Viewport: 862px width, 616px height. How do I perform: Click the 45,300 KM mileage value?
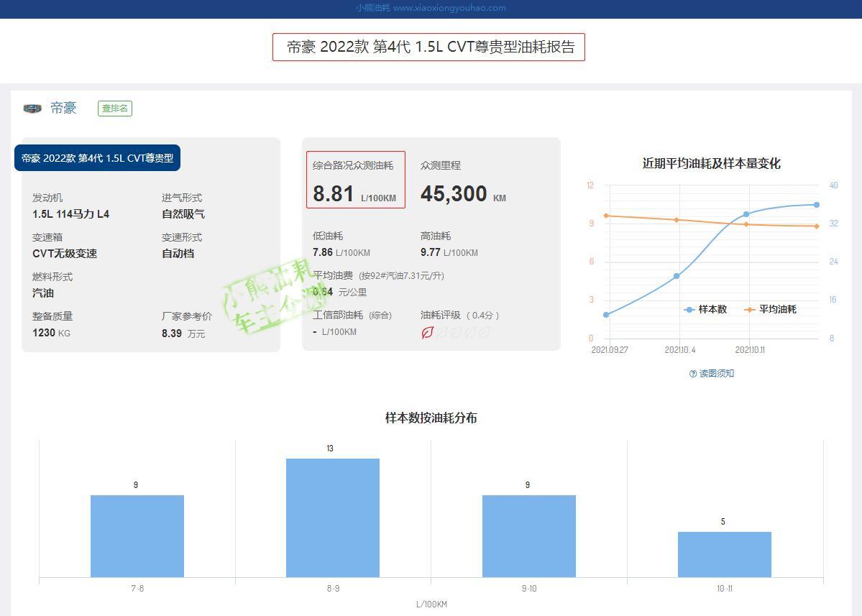(463, 194)
